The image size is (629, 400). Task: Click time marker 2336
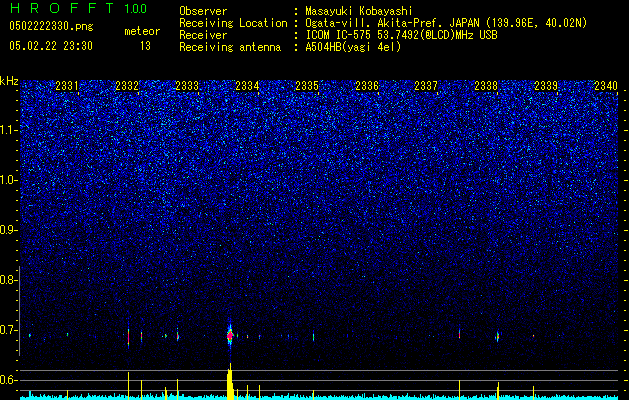[367, 86]
